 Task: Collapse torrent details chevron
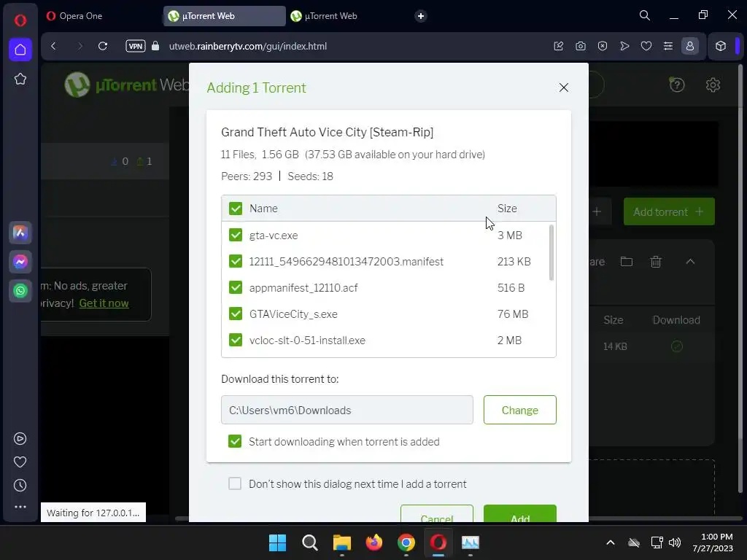690,262
